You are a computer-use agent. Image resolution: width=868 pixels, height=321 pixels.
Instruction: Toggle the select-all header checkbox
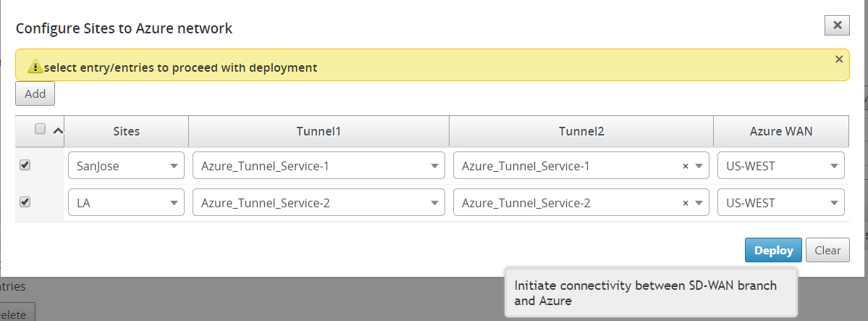40,129
